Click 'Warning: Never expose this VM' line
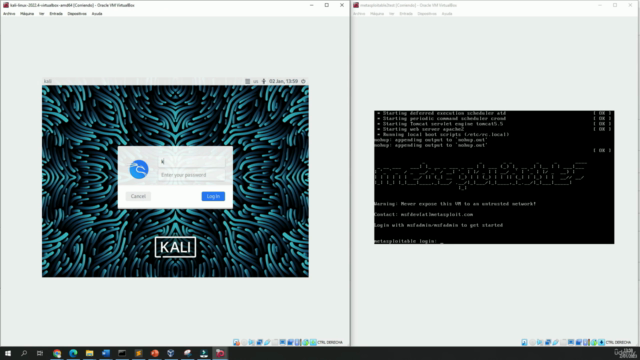 (455, 204)
